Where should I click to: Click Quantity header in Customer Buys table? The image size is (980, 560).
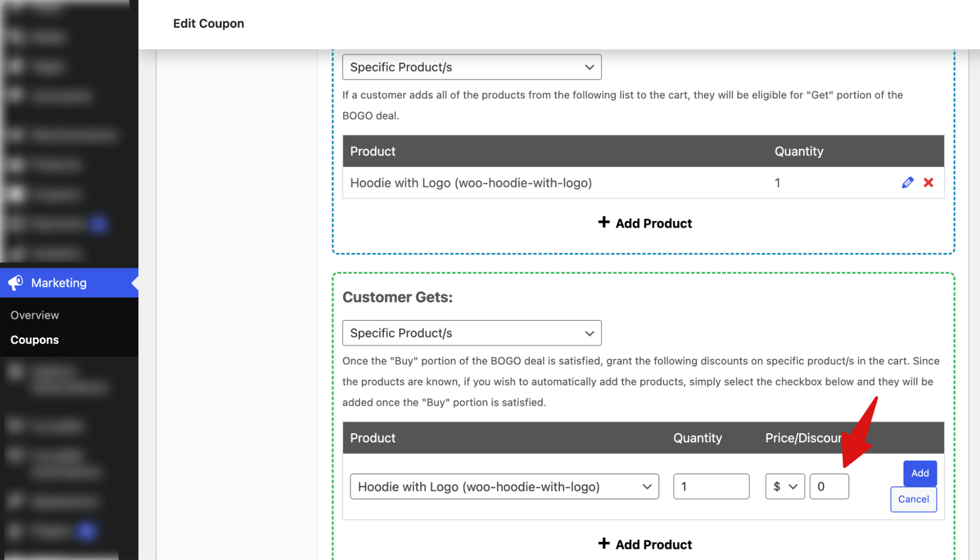coord(799,151)
